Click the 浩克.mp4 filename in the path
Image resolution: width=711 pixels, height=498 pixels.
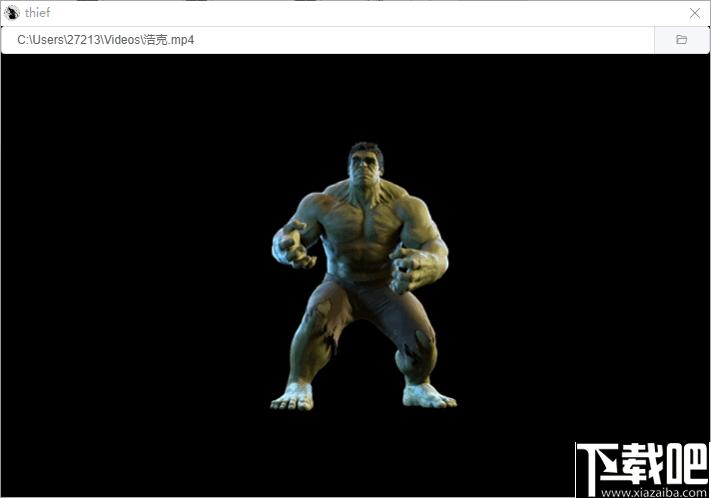click(x=169, y=40)
